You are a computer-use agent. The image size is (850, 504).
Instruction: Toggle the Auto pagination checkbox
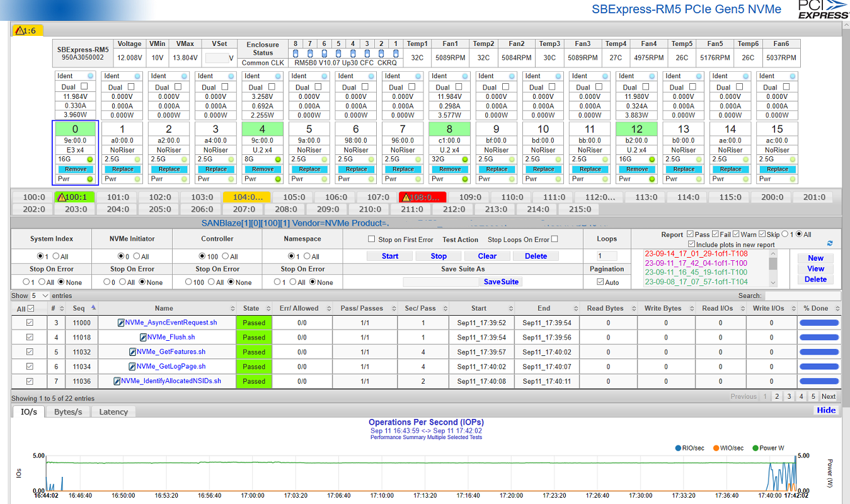pos(600,282)
